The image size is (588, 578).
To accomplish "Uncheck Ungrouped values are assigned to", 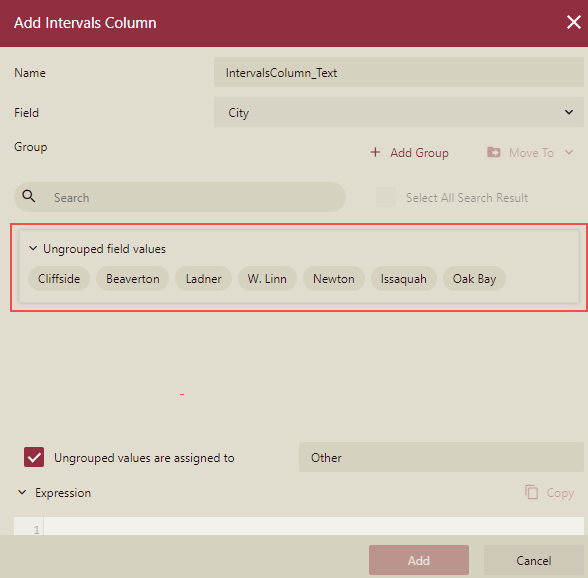I will pyautogui.click(x=34, y=457).
